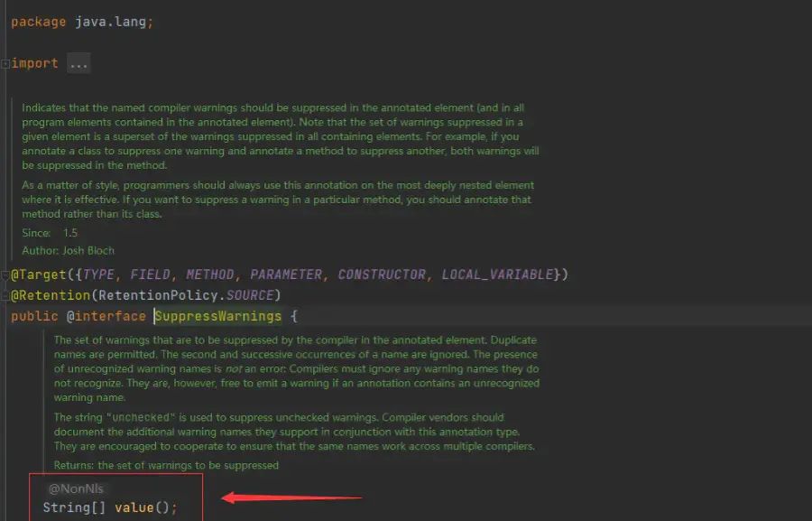This screenshot has width=812, height=521.
Task: Click RetentionPolicy class reference
Action: [158, 295]
